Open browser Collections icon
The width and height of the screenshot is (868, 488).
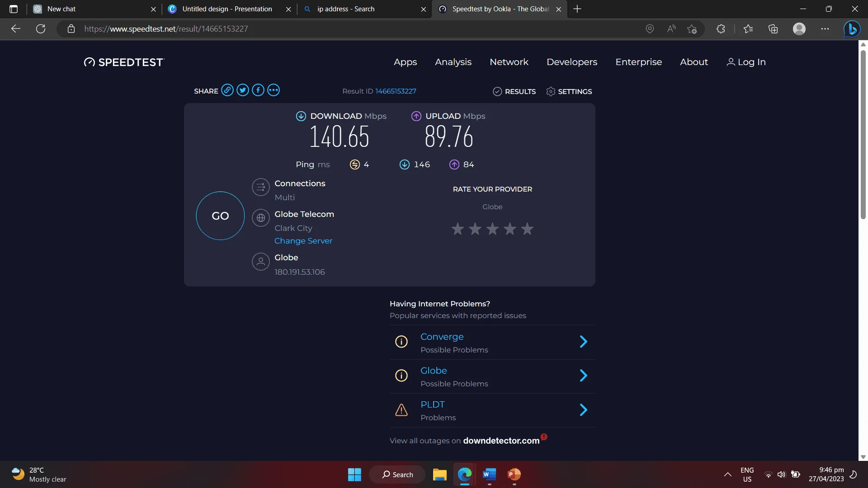[x=773, y=29]
